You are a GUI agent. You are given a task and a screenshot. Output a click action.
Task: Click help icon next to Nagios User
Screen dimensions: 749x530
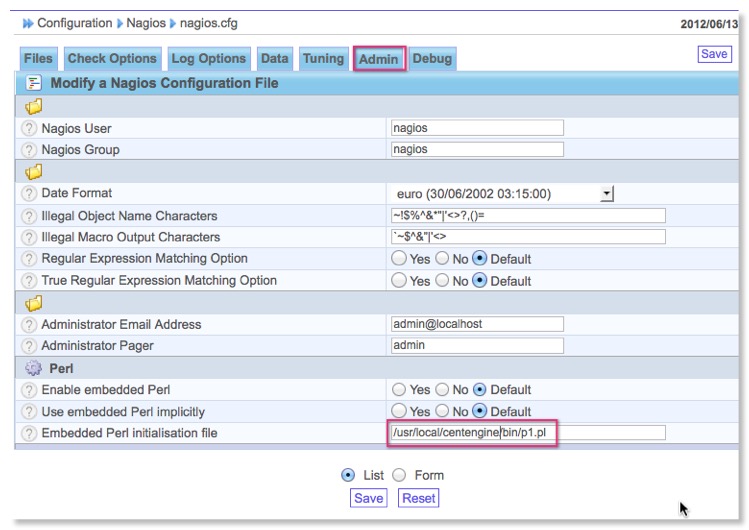point(29,128)
